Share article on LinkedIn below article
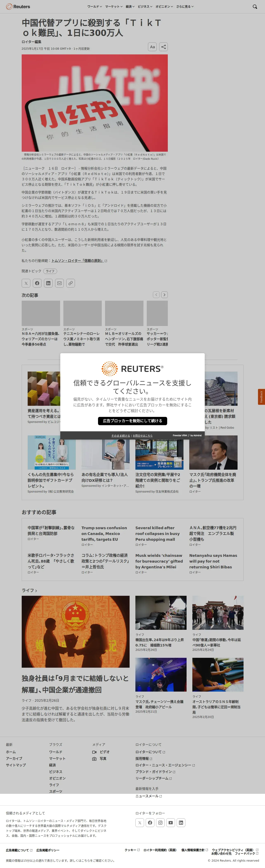This screenshot has width=265, height=868. click(x=48, y=283)
